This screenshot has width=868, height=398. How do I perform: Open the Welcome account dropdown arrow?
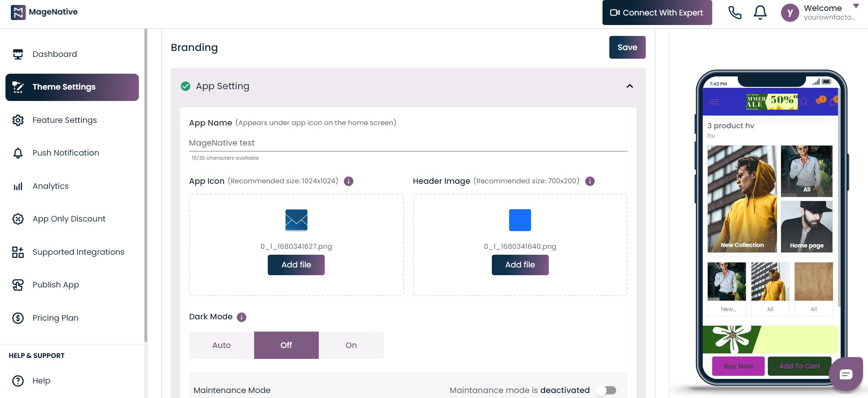pyautogui.click(x=856, y=6)
